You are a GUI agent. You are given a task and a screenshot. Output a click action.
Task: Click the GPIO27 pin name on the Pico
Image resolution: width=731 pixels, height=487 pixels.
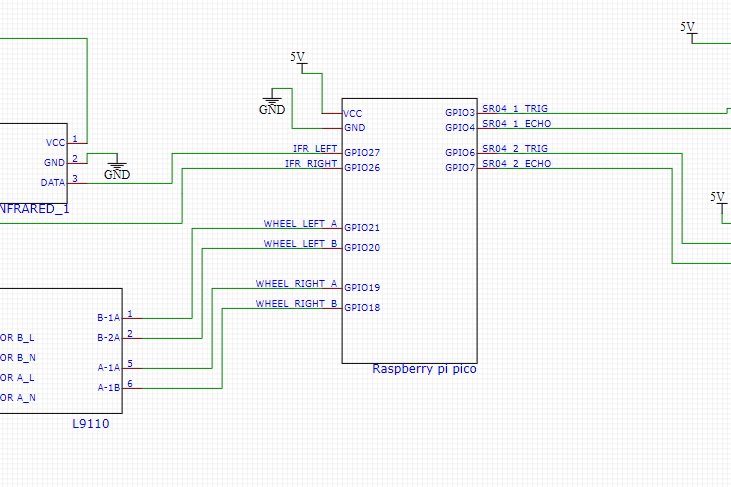[362, 153]
